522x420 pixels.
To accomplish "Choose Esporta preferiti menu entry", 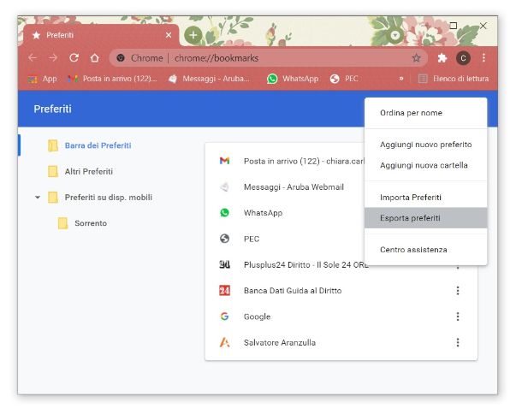I will coord(426,218).
